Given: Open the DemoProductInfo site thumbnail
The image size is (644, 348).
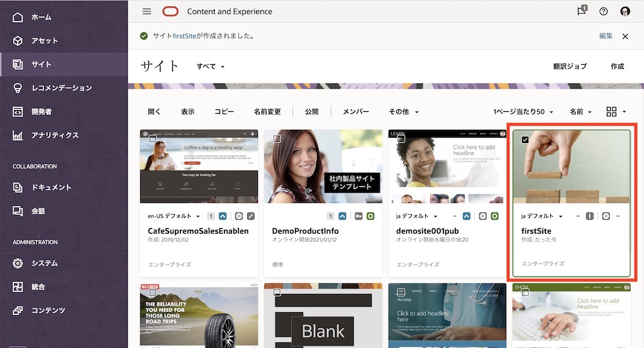Looking at the screenshot, I should (323, 166).
